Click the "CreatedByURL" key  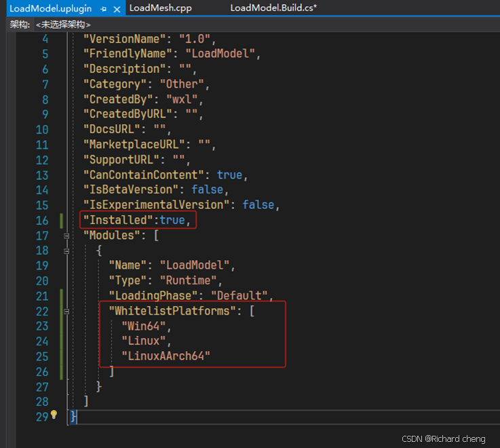pyautogui.click(x=128, y=114)
